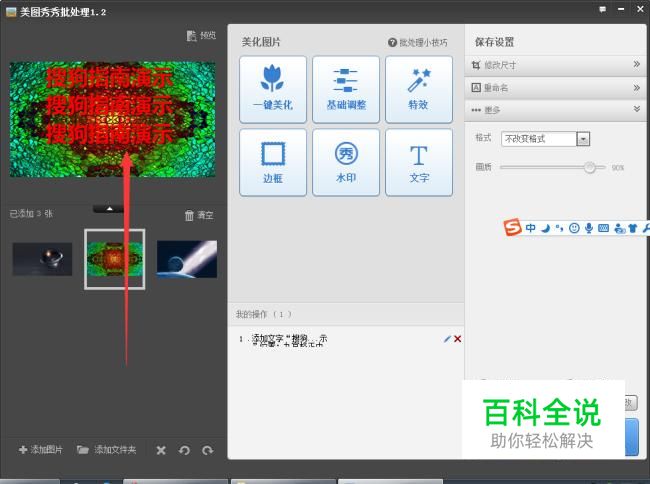Open Sogou soft keyboard icon
650x484 pixels.
[604, 228]
